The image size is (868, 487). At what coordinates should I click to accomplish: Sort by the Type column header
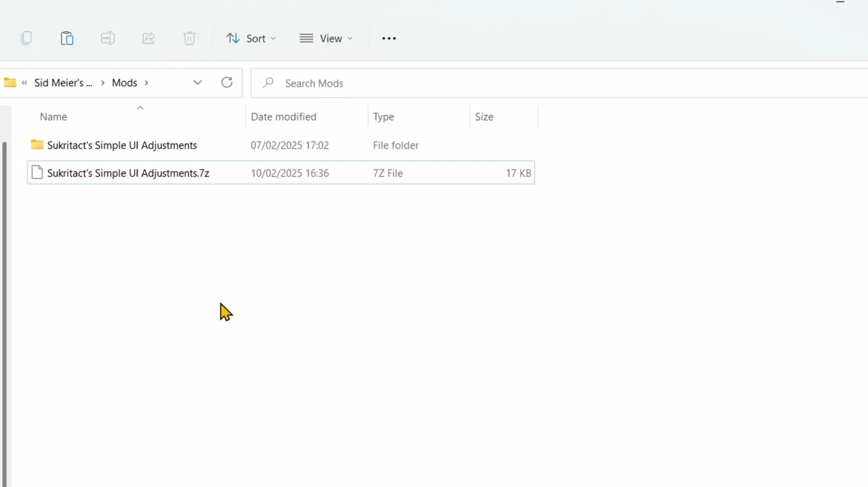(x=383, y=117)
